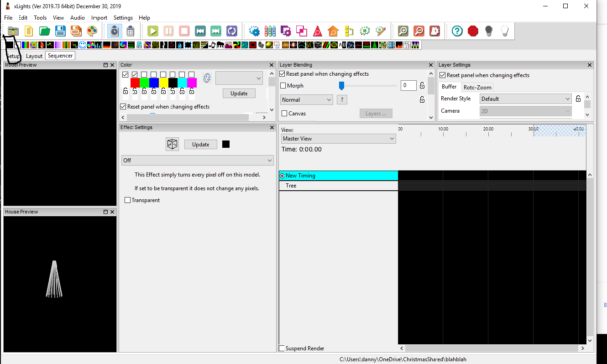Click the dark light bulb icon
This screenshot has height=364, width=607.
pyautogui.click(x=489, y=31)
